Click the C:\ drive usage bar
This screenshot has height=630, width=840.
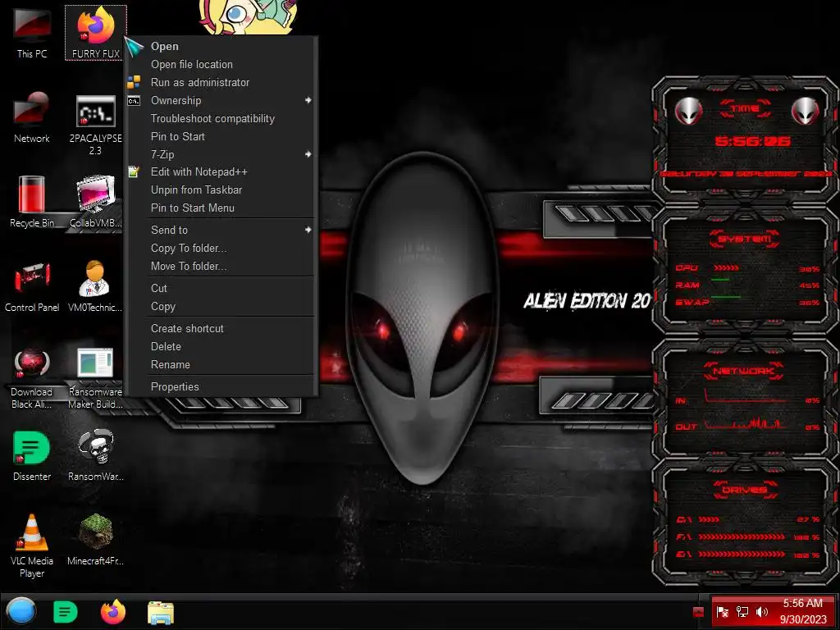click(x=709, y=519)
